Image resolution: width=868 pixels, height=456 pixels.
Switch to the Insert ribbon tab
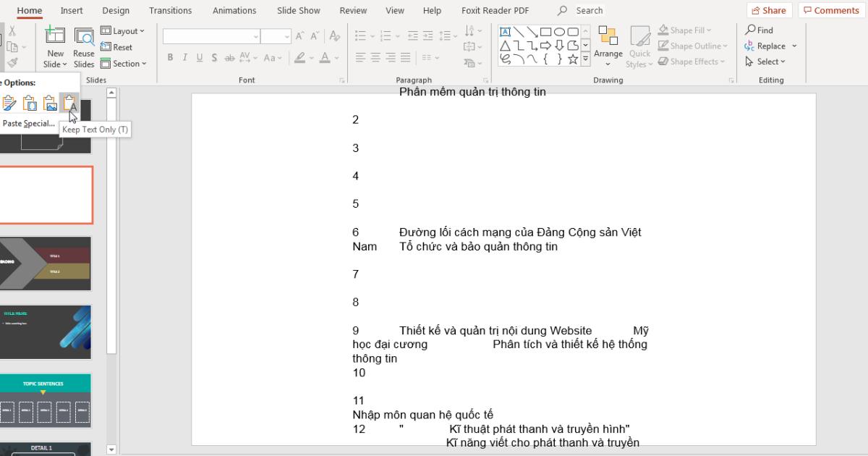tap(71, 10)
